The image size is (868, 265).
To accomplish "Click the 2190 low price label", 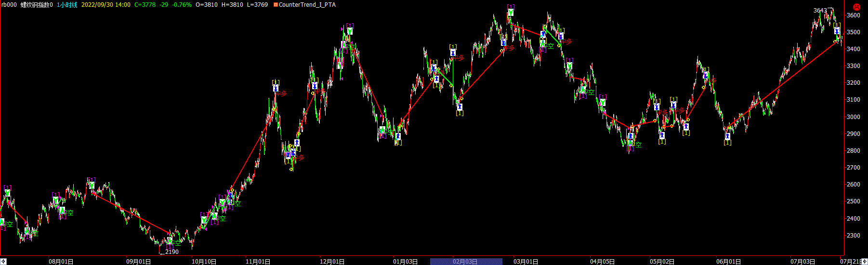I will pyautogui.click(x=171, y=252).
